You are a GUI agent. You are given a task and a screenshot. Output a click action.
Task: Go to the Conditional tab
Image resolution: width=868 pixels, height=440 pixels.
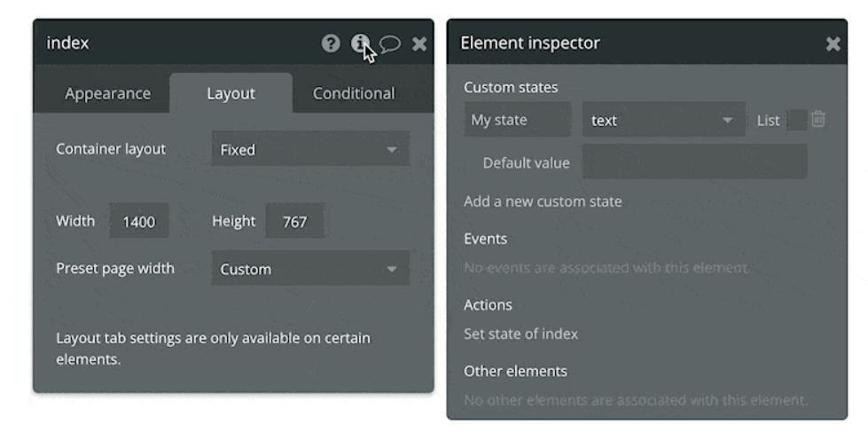pos(355,93)
